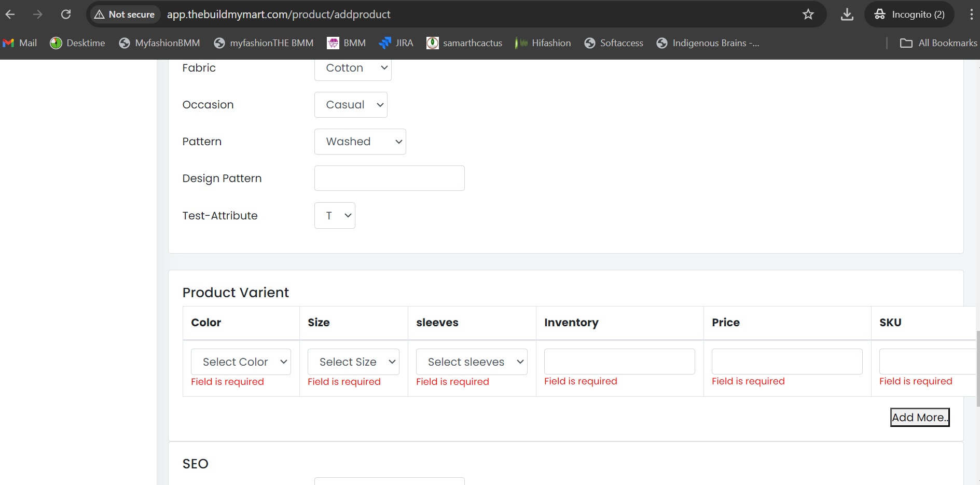
Task: Open the Select Size dropdown
Action: coord(353,362)
